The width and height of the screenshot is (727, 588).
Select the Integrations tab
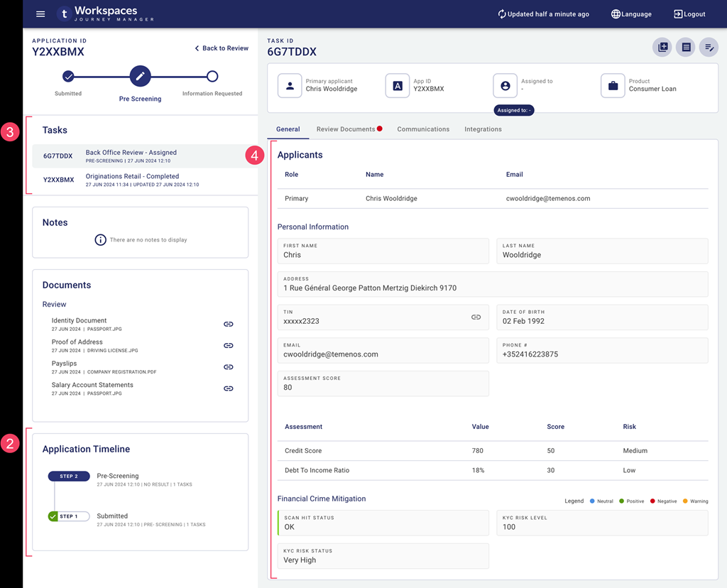(x=483, y=129)
